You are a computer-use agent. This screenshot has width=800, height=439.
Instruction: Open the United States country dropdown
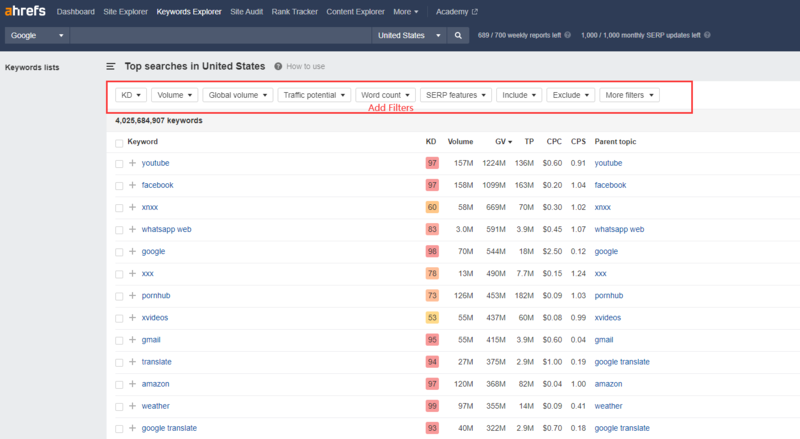tap(409, 35)
